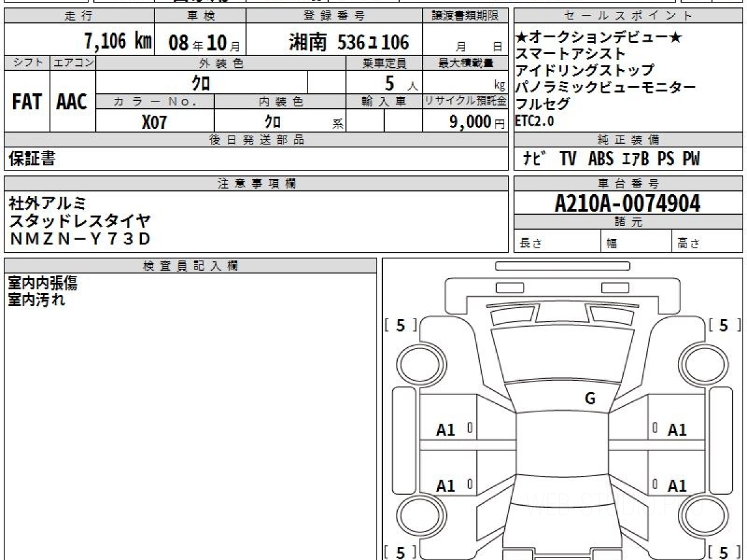Viewport: 747px width, 560px height.
Task: Click the NMZN-Y73D text in notes
Action: [x=80, y=238]
